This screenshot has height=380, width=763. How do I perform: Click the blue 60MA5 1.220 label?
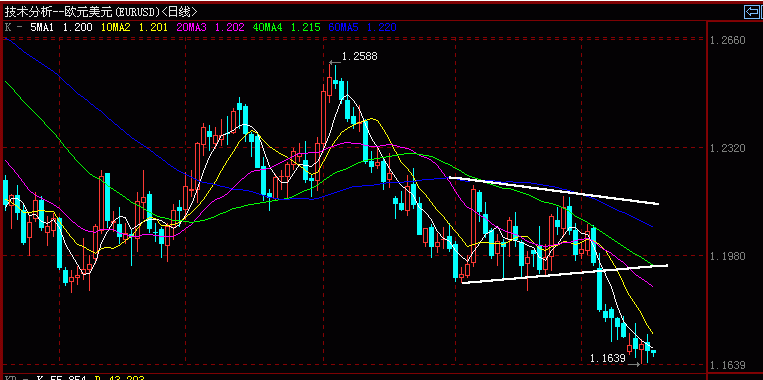point(362,28)
